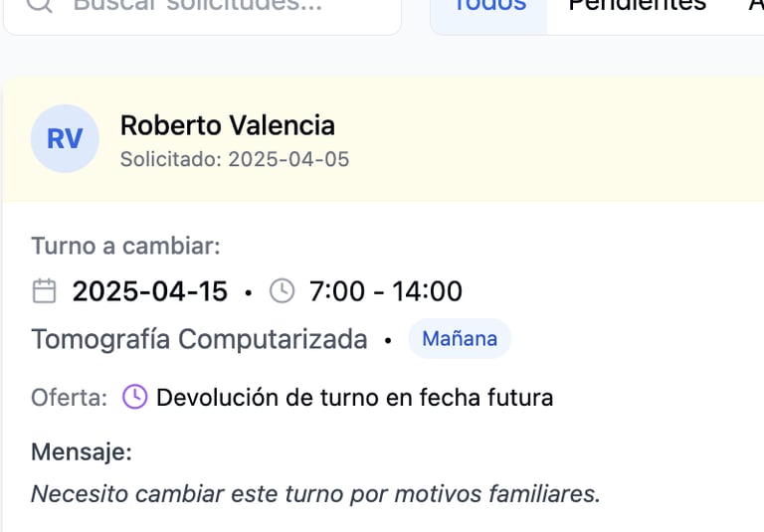
Task: Click the Turno a cambiar label
Action: (125, 247)
